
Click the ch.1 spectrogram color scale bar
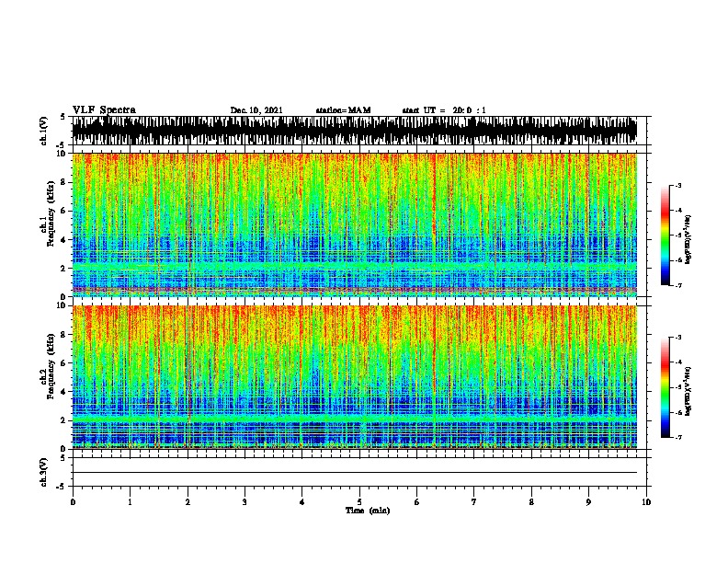click(x=665, y=236)
